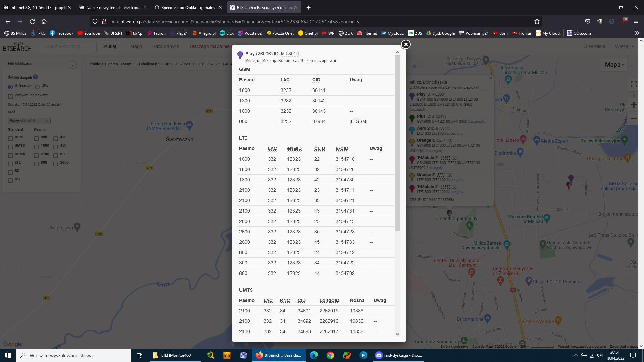
Task: Click the Firefox back navigation arrow
Action: (x=8, y=22)
